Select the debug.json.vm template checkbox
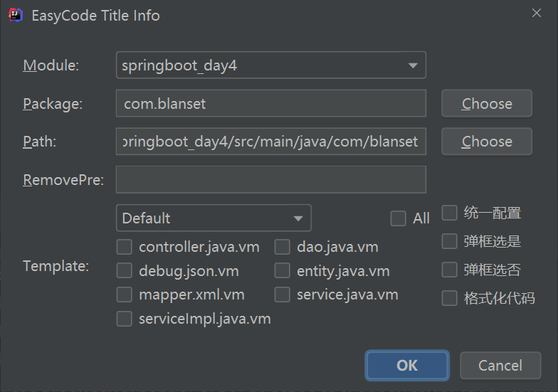The height and width of the screenshot is (392, 558). pyautogui.click(x=125, y=271)
